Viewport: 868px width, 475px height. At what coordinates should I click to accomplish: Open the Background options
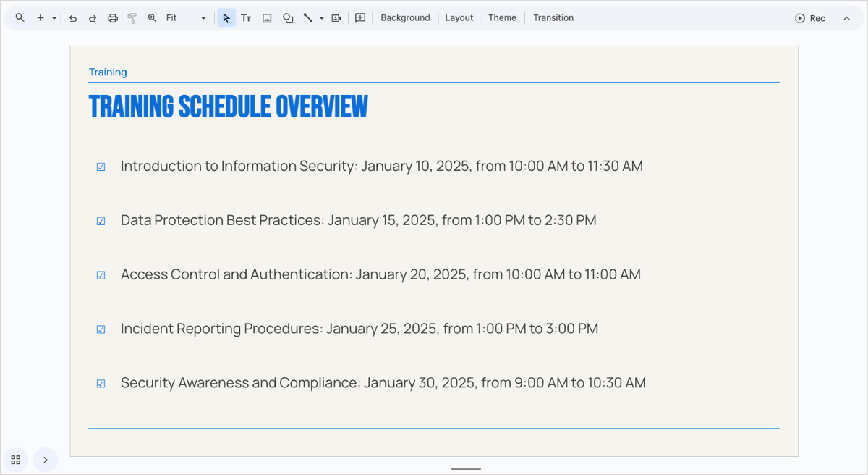405,18
